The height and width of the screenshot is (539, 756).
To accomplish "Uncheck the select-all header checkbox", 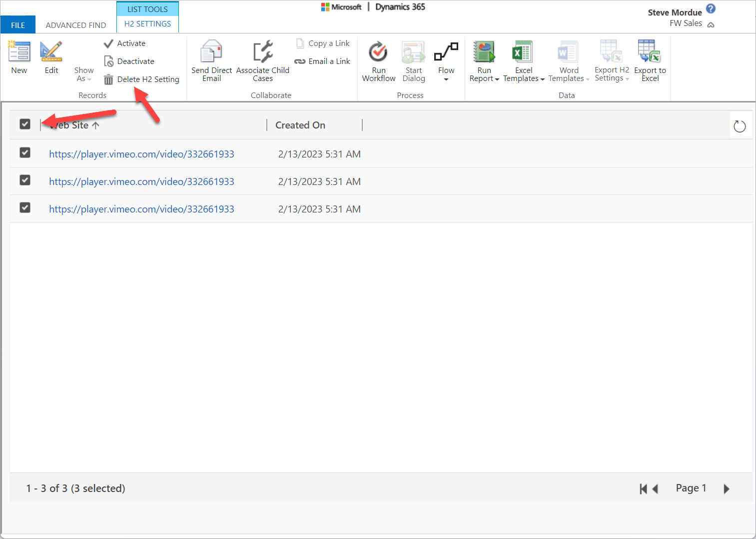I will tap(25, 124).
